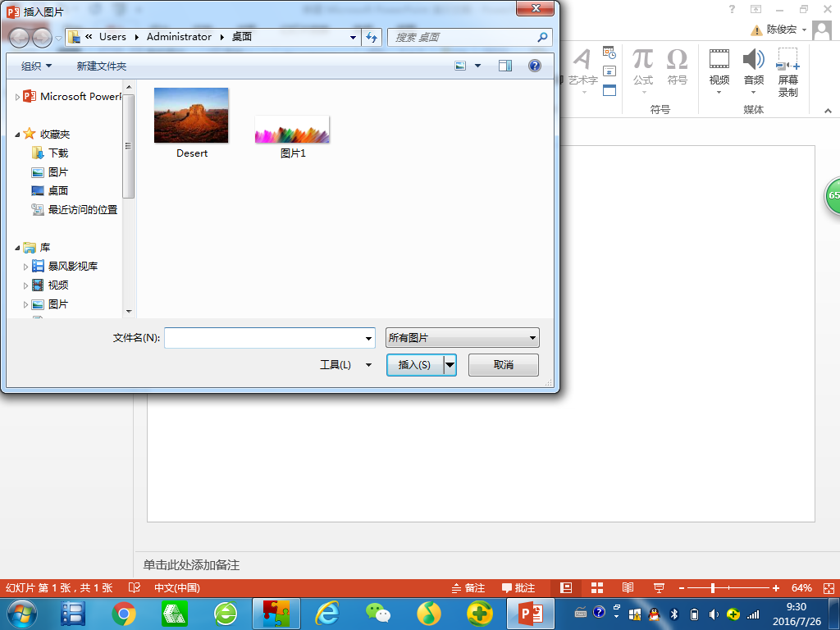Click the forward navigation arrow in dialog
Image resolution: width=840 pixels, height=630 pixels.
43,38
